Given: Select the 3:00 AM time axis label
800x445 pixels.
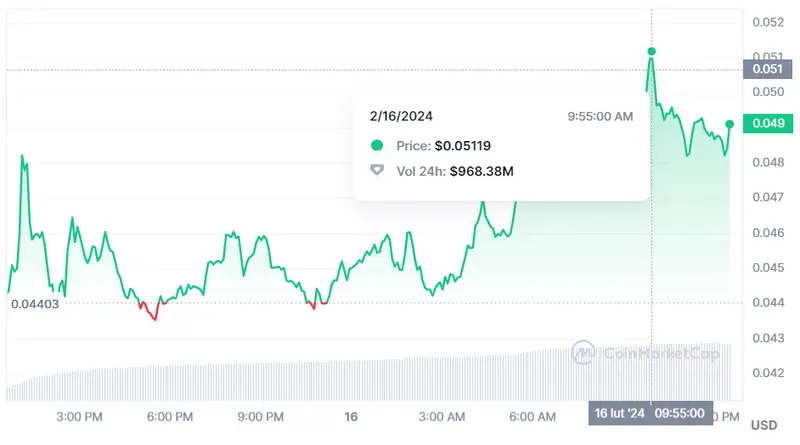Looking at the screenshot, I should click(x=441, y=415).
